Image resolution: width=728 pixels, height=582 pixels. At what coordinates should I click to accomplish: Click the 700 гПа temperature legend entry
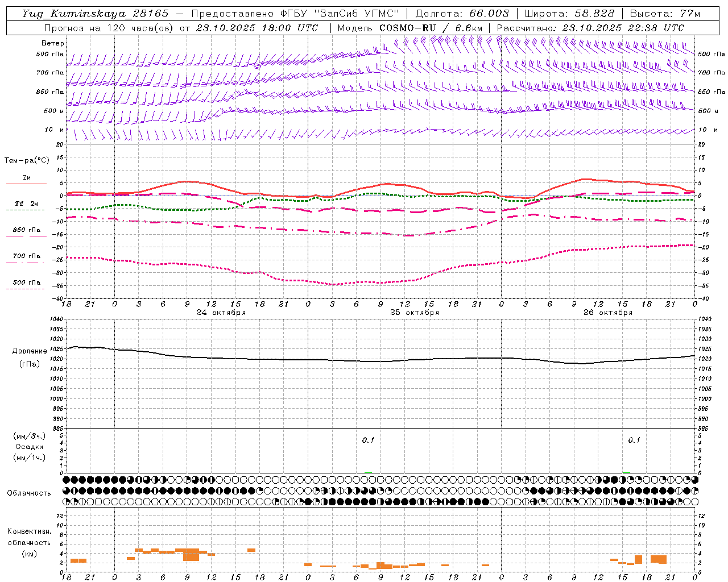[x=26, y=256]
